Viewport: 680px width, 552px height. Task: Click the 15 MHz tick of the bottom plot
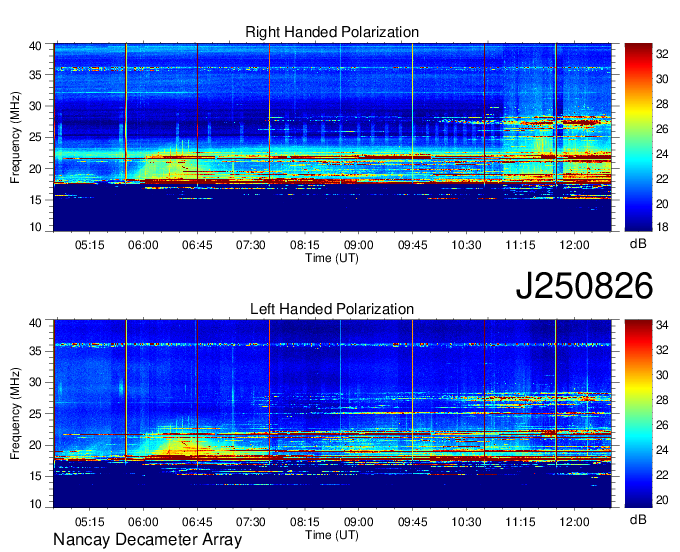pos(35,476)
